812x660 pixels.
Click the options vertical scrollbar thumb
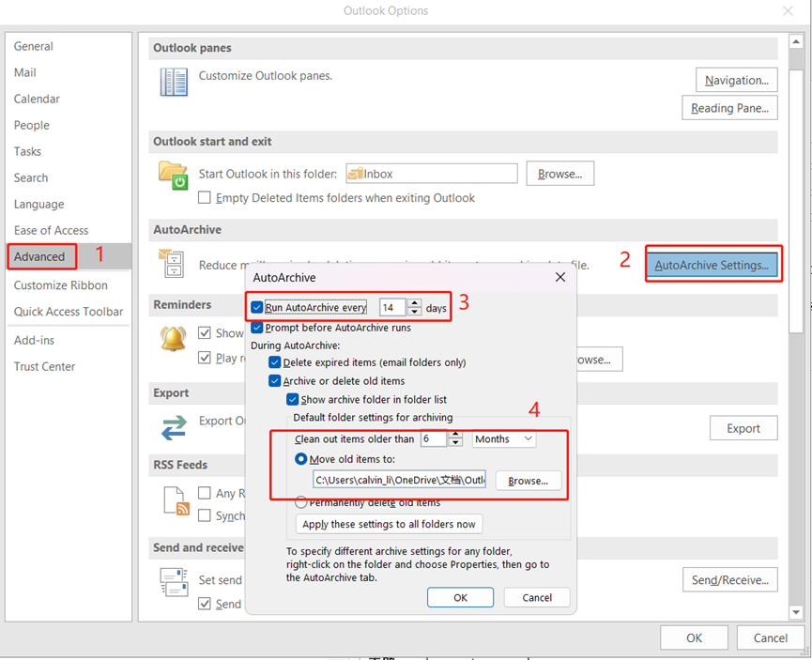[796, 201]
